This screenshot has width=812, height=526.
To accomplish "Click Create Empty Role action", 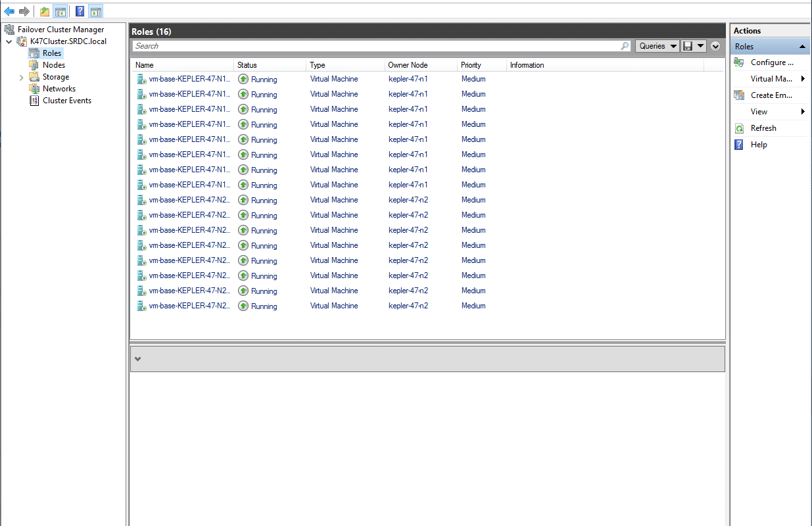I will click(771, 95).
